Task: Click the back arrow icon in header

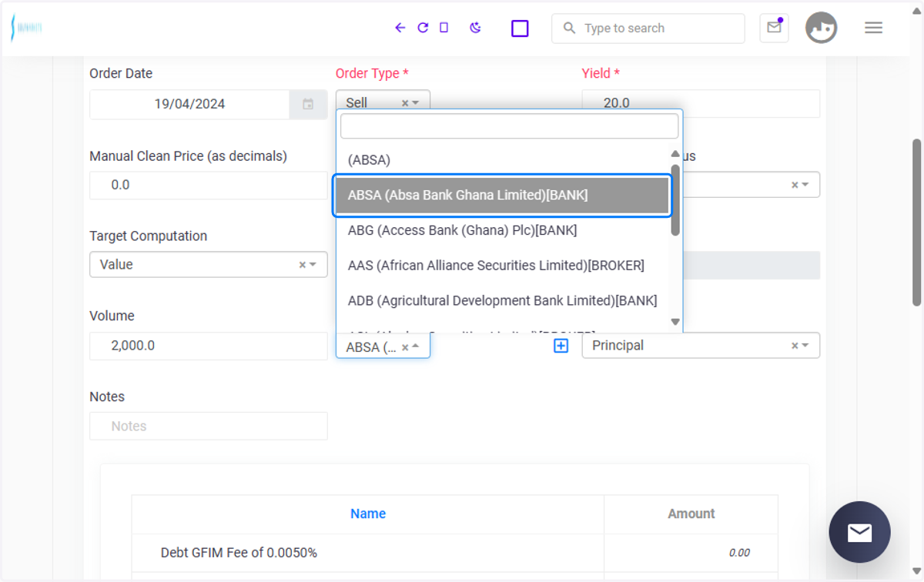Action: point(400,28)
